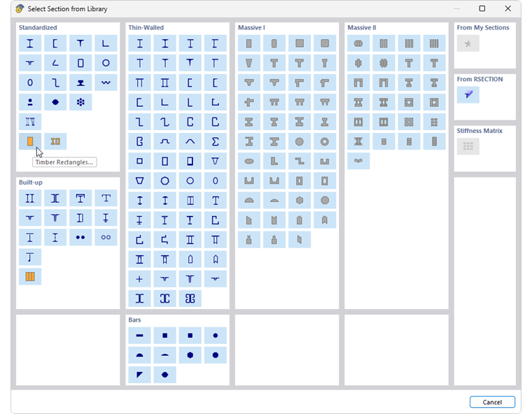Pick the double I-beam icon in Built-up

click(30, 198)
